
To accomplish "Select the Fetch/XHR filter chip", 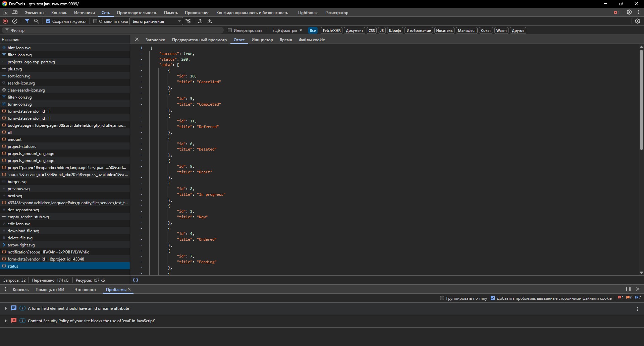I will point(331,30).
